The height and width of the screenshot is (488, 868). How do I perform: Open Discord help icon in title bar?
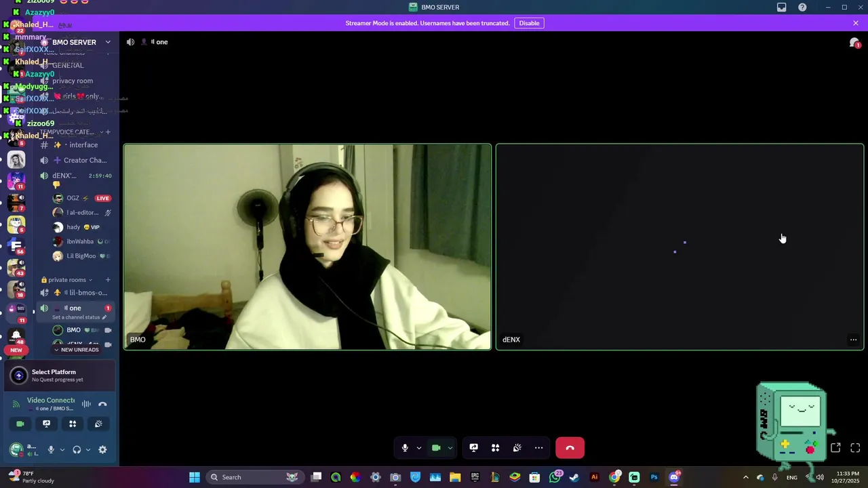[x=802, y=7]
